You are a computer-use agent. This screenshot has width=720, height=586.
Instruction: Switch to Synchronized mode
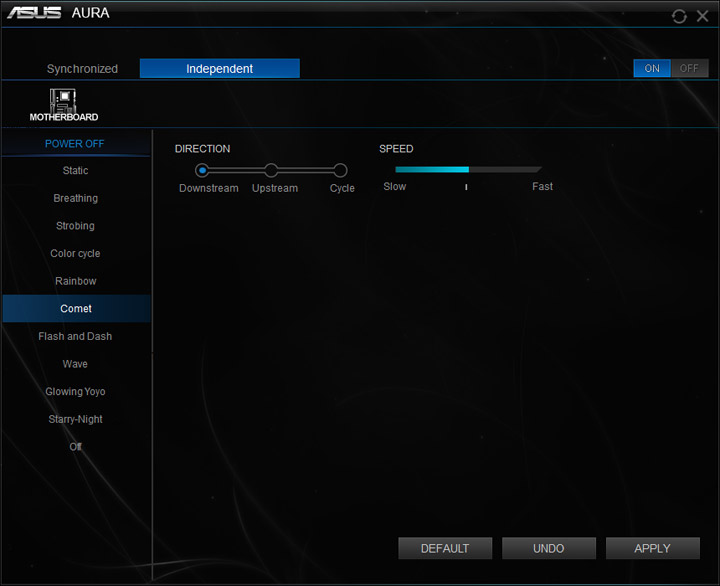coord(82,68)
